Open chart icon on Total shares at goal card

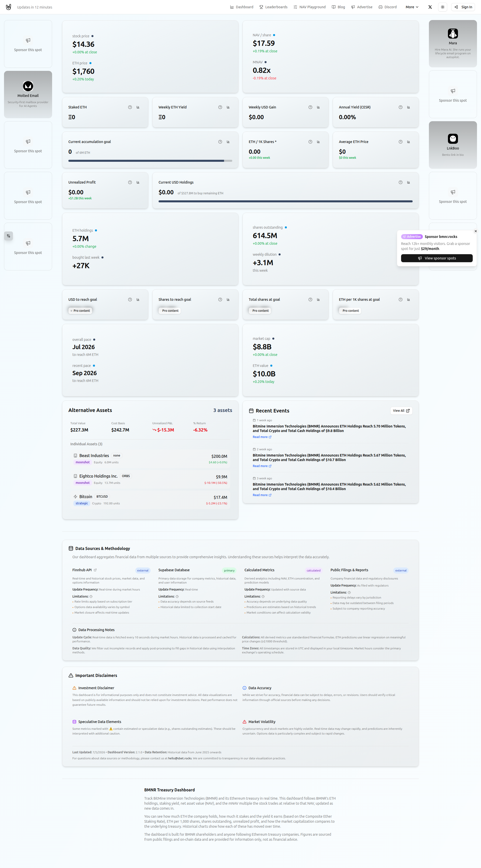[x=318, y=300]
